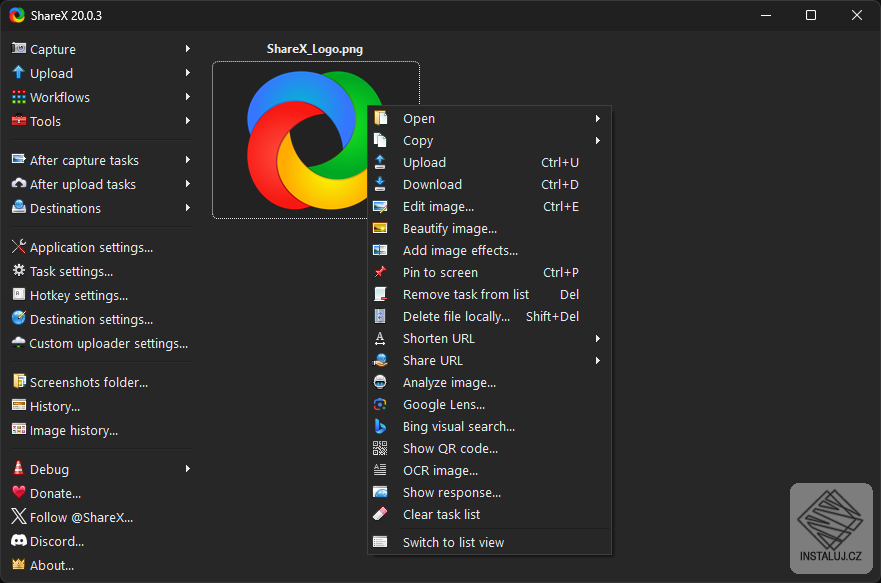Click the Task settings gear icon
This screenshot has height=583, width=881.
[19, 271]
